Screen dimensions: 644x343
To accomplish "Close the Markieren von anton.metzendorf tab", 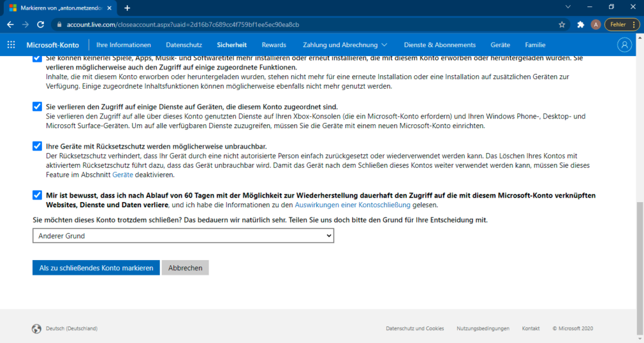I will click(x=109, y=8).
